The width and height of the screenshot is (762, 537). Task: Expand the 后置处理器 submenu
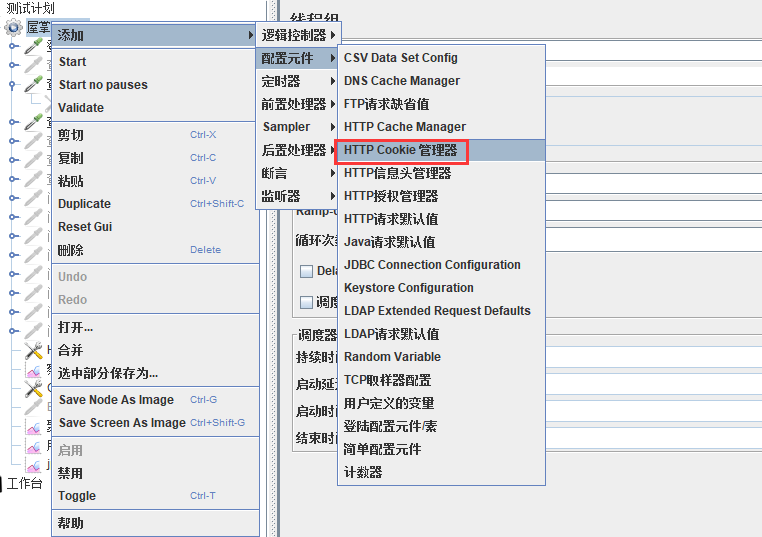298,150
